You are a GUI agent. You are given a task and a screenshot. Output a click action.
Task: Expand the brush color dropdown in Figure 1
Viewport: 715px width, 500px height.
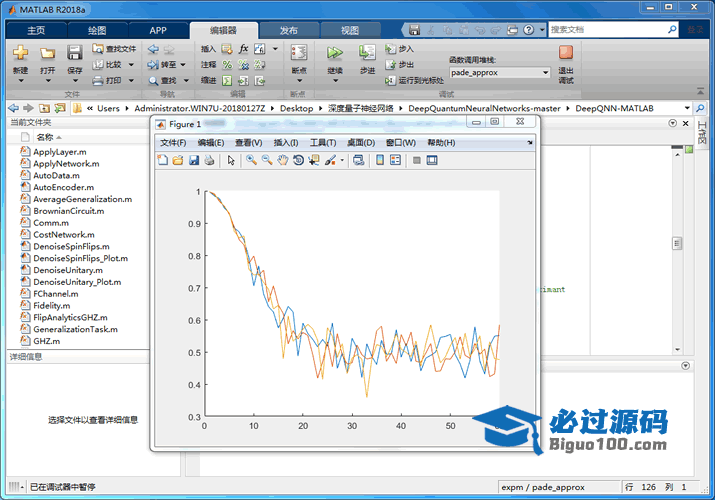point(342,160)
